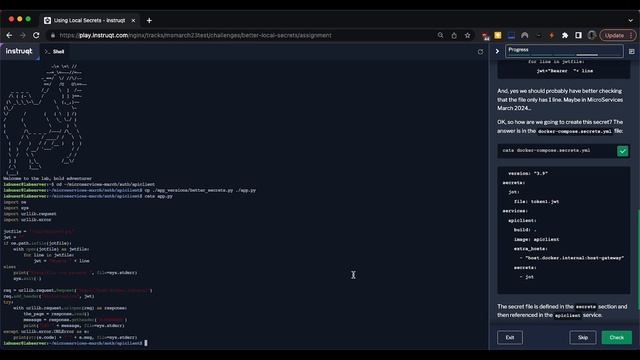The image size is (640, 360).
Task: Open the red extension icon with badge
Action: (485, 36)
